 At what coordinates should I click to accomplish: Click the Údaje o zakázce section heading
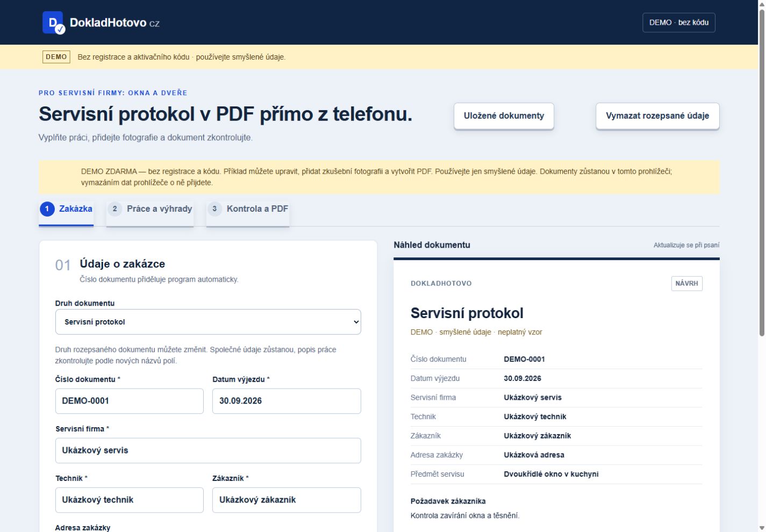122,264
